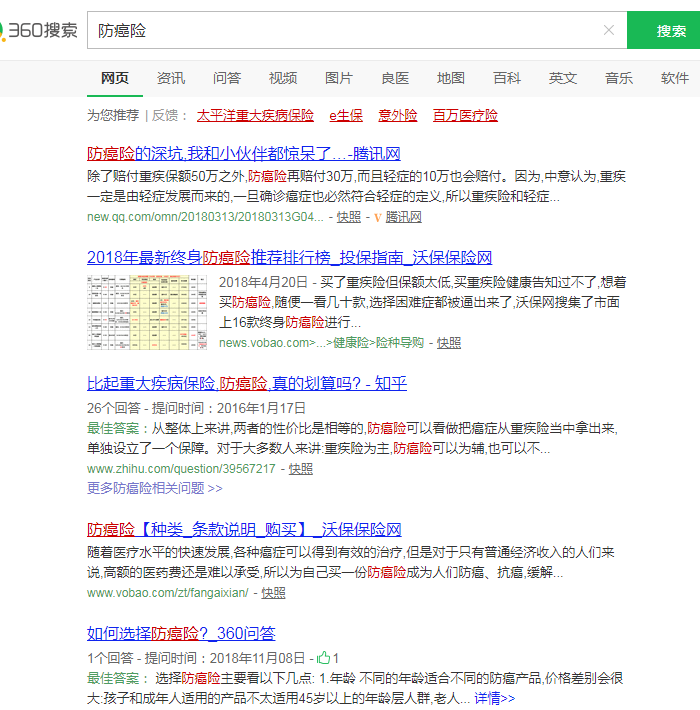Viewport: 700px width, 710px height.
Task: Open suggestion 百万医疗险
Action: click(x=465, y=115)
